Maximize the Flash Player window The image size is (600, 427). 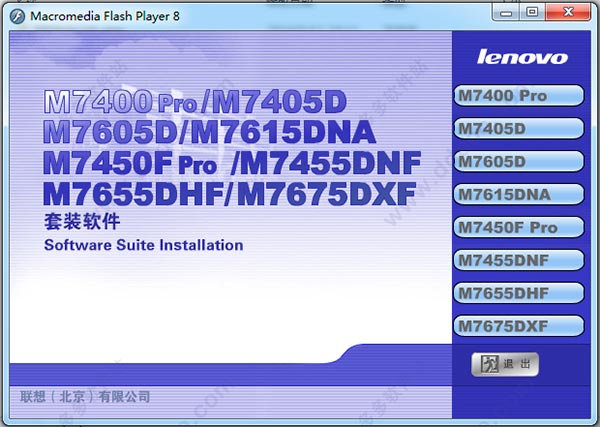[532, 13]
